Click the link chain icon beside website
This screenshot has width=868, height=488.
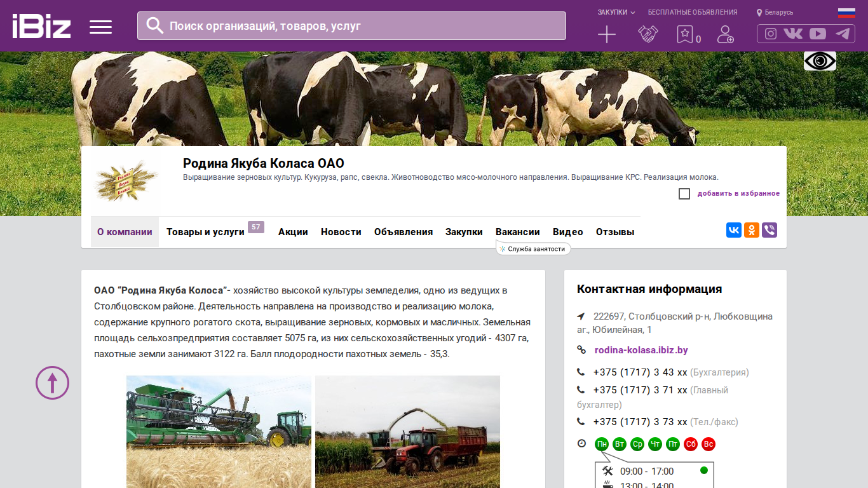pyautogui.click(x=581, y=349)
